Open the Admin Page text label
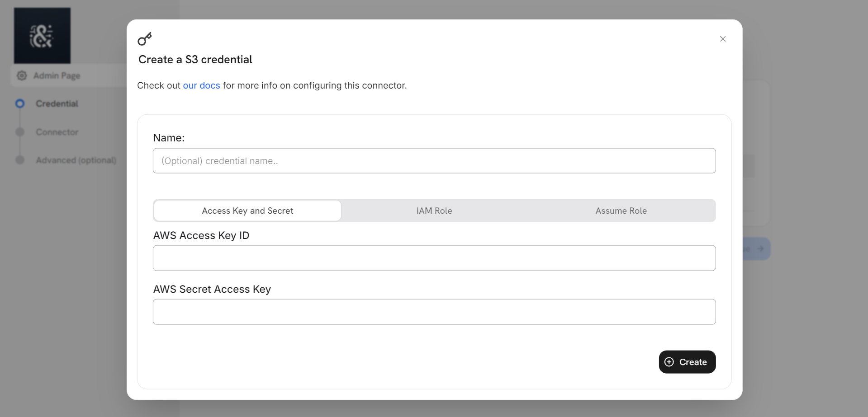868x417 pixels. (57, 75)
